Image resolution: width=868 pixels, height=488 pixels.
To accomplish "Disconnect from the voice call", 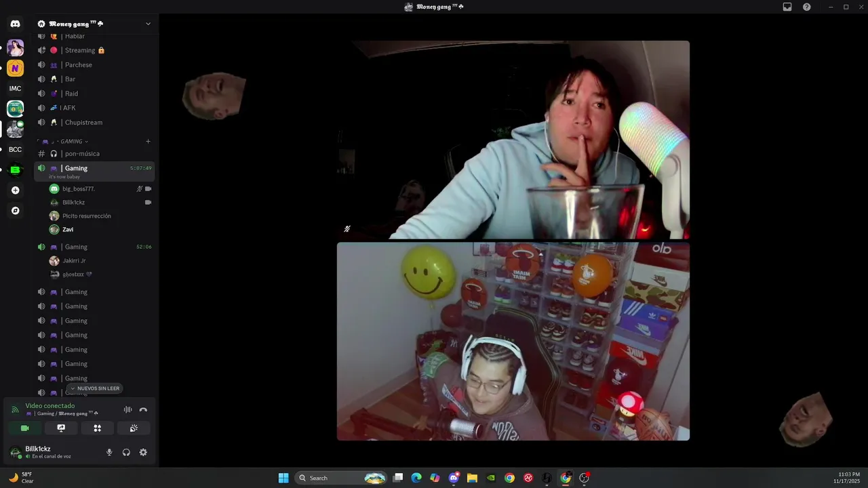I will pyautogui.click(x=143, y=409).
